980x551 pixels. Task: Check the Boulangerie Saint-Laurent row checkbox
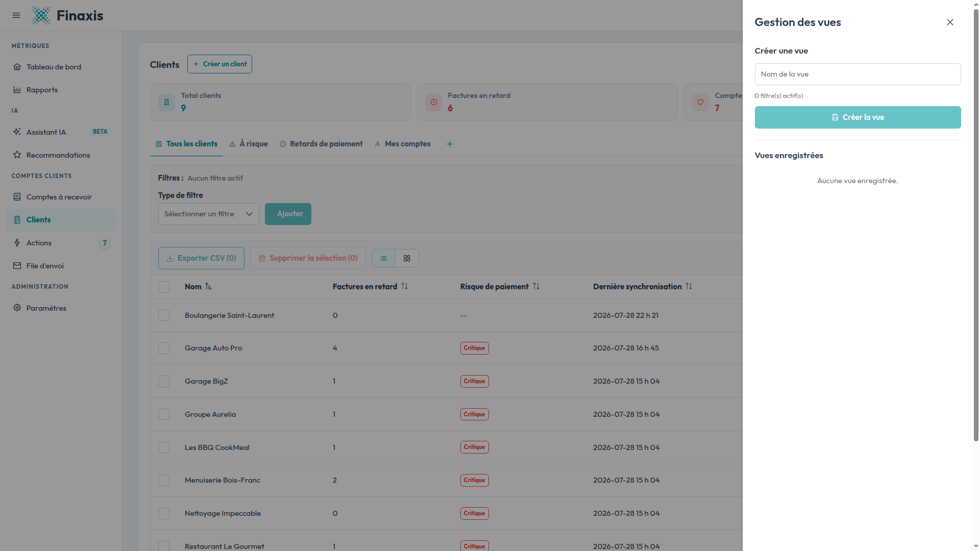164,316
